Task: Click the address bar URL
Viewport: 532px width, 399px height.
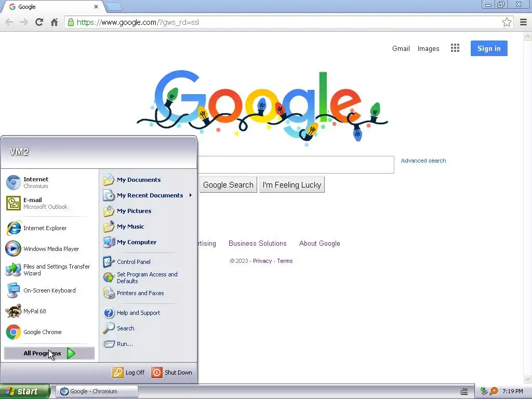Action: pos(138,22)
